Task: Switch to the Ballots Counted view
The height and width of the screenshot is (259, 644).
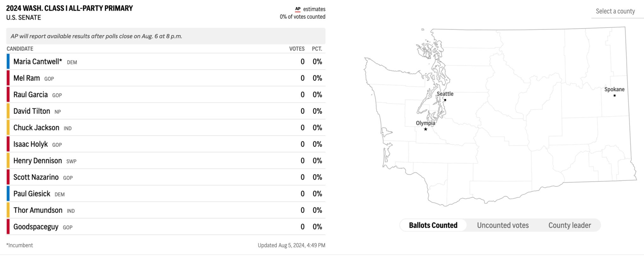Action: 433,225
